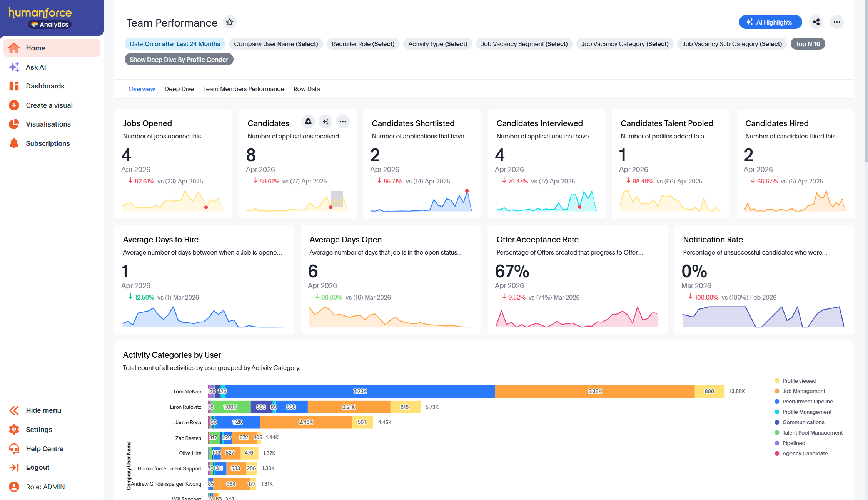
Task: Click the Role ADMIN user avatar icon
Action: point(14,487)
